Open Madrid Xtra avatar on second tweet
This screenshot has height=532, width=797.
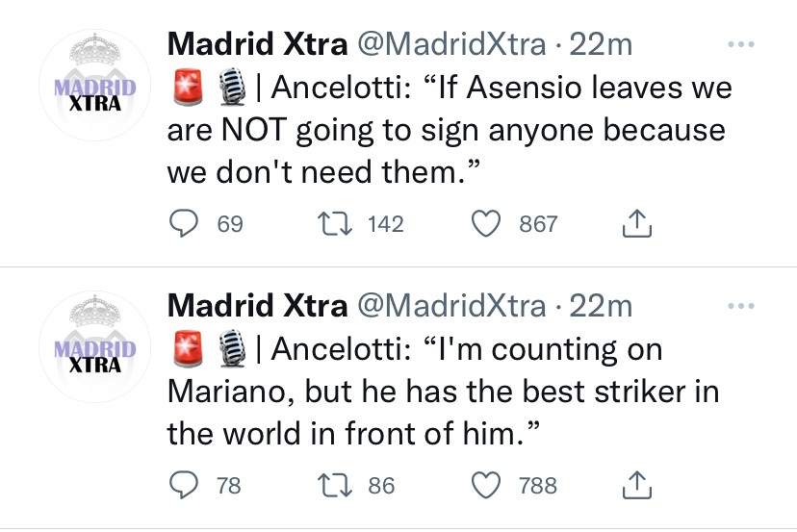94,350
